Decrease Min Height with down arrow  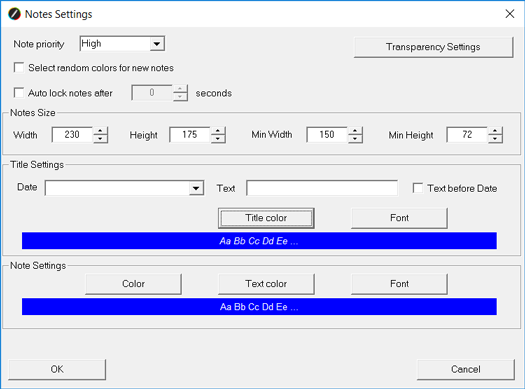coord(495,139)
